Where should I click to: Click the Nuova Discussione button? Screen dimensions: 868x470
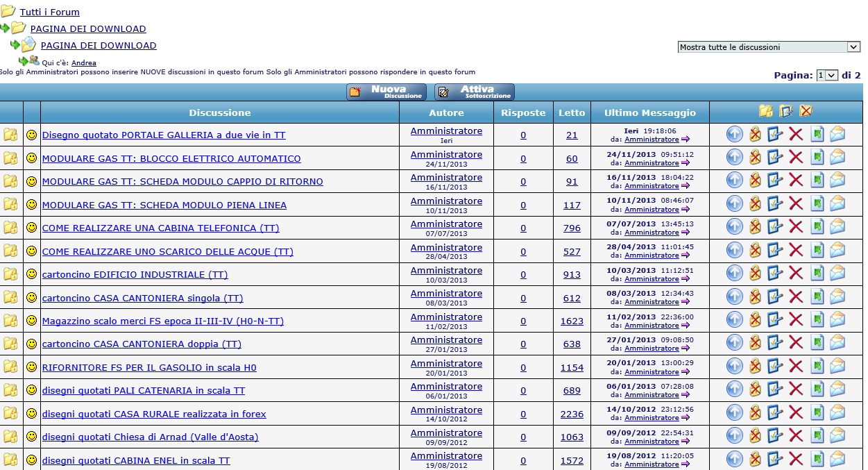(x=387, y=92)
